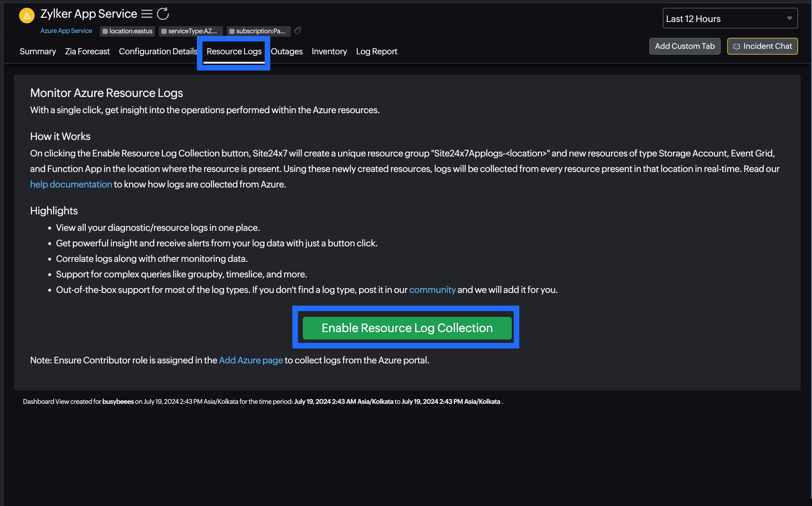The image size is (812, 506).
Task: Click Enable Resource Log Collection button
Action: [406, 328]
